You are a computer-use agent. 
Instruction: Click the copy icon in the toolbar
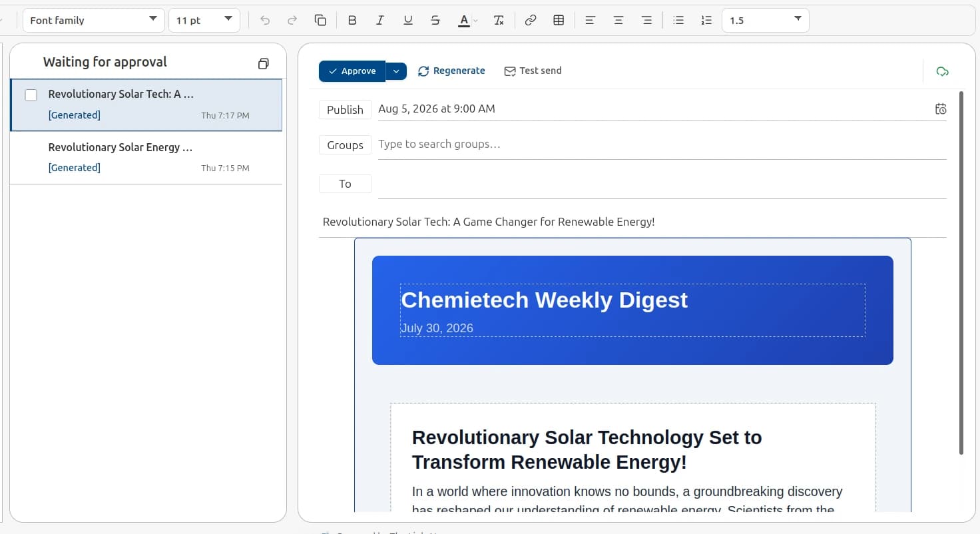pos(320,21)
